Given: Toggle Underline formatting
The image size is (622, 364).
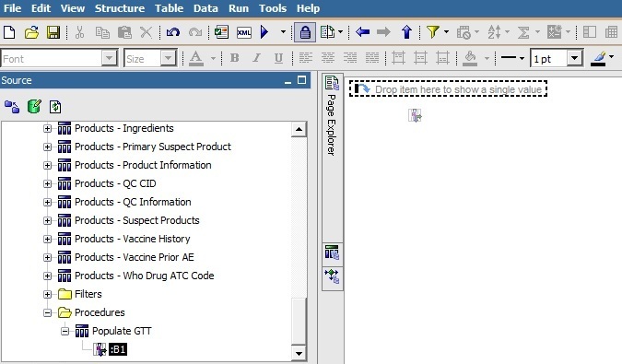Looking at the screenshot, I should tap(279, 59).
